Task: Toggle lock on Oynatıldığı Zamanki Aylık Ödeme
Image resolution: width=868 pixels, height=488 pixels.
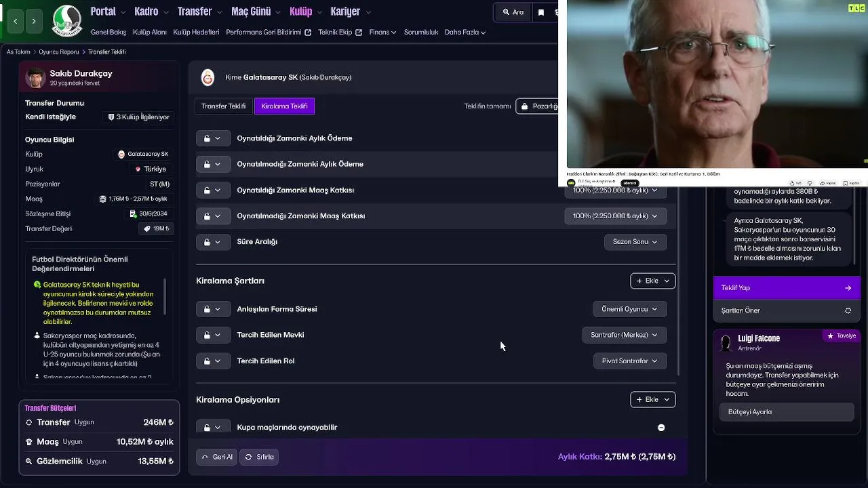Action: (213, 138)
